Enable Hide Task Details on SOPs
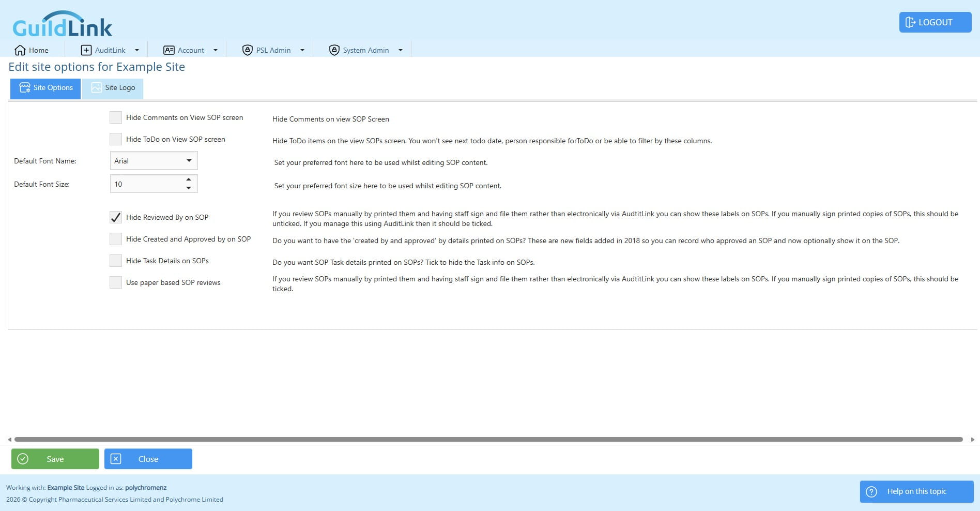Image resolution: width=980 pixels, height=511 pixels. [x=116, y=261]
